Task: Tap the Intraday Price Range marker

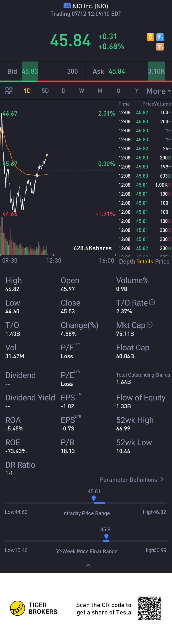Action: [94, 498]
